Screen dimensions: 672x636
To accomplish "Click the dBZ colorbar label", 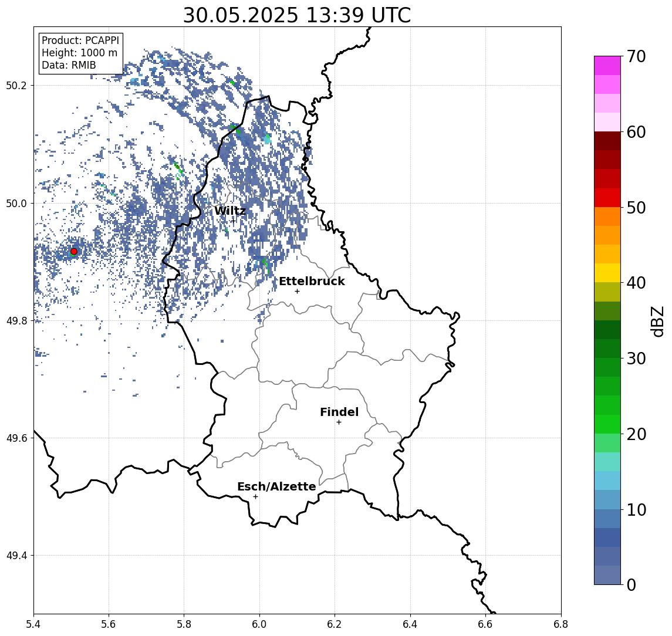I will click(657, 322).
